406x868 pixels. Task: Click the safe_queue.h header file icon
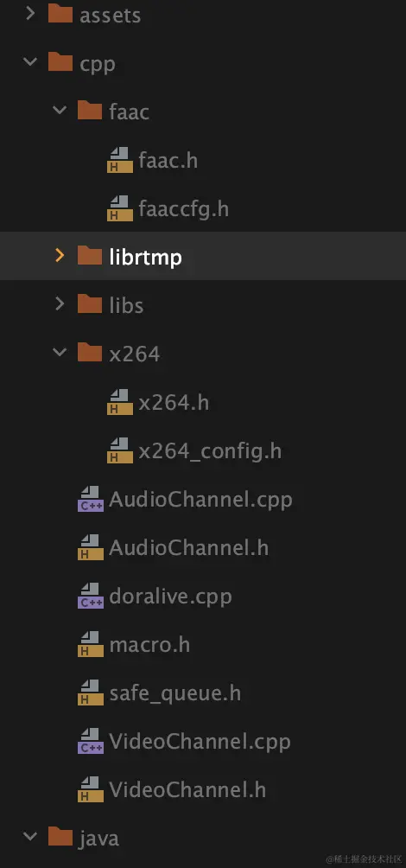90,693
